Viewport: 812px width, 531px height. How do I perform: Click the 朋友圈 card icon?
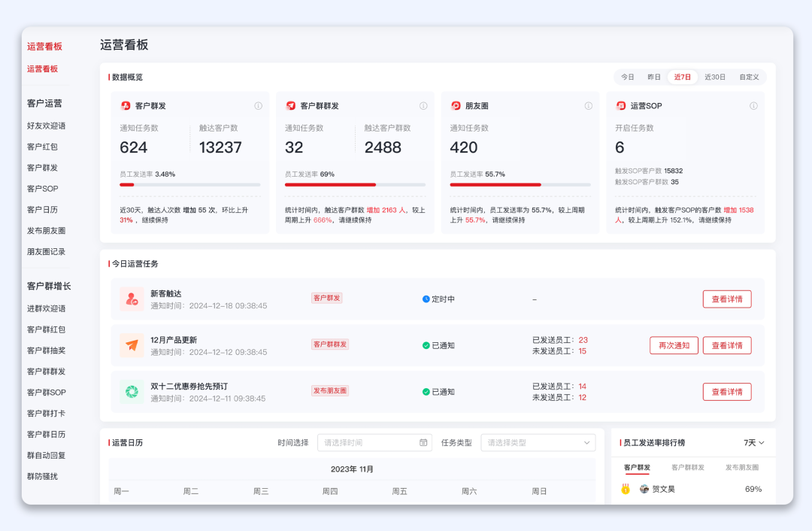[456, 105]
